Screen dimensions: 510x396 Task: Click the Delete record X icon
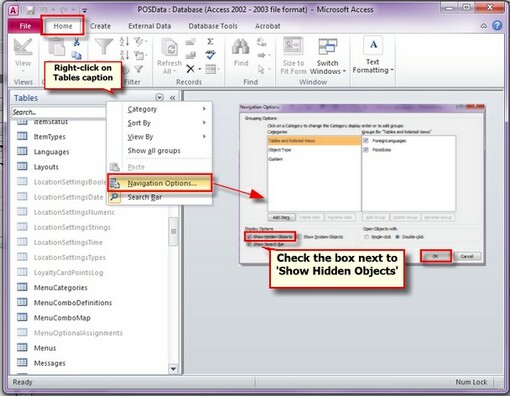click(190, 69)
